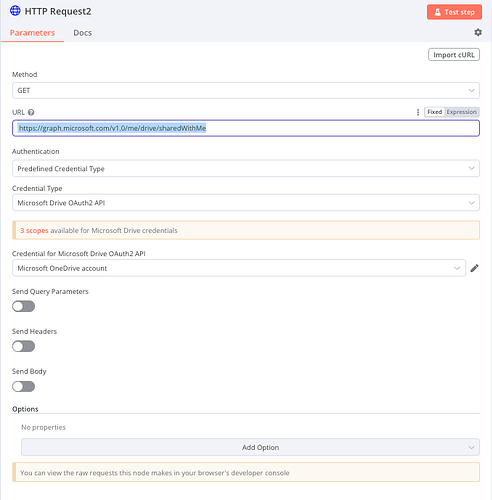
Task: Switch to the Docs tab
Action: pos(83,33)
